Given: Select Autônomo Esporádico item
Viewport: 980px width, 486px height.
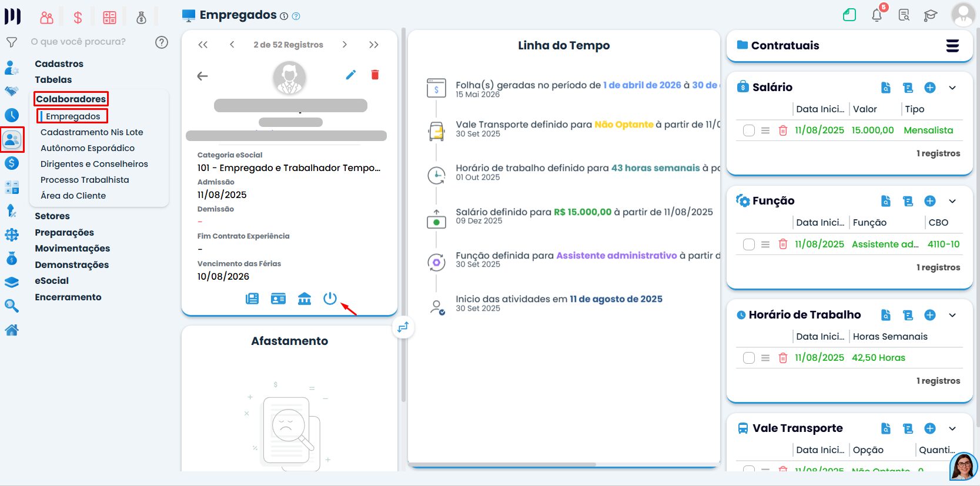Looking at the screenshot, I should (88, 148).
